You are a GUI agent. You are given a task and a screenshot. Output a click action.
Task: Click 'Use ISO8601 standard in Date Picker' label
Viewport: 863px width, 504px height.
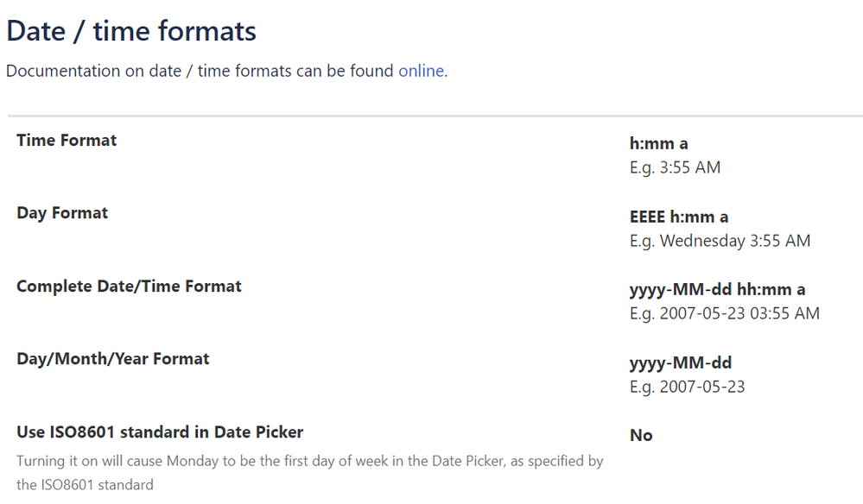[160, 432]
